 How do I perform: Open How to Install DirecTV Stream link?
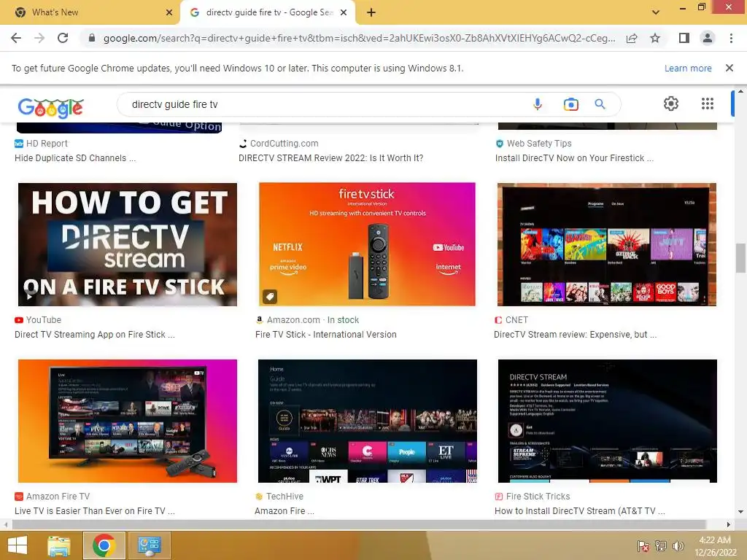[x=580, y=511]
